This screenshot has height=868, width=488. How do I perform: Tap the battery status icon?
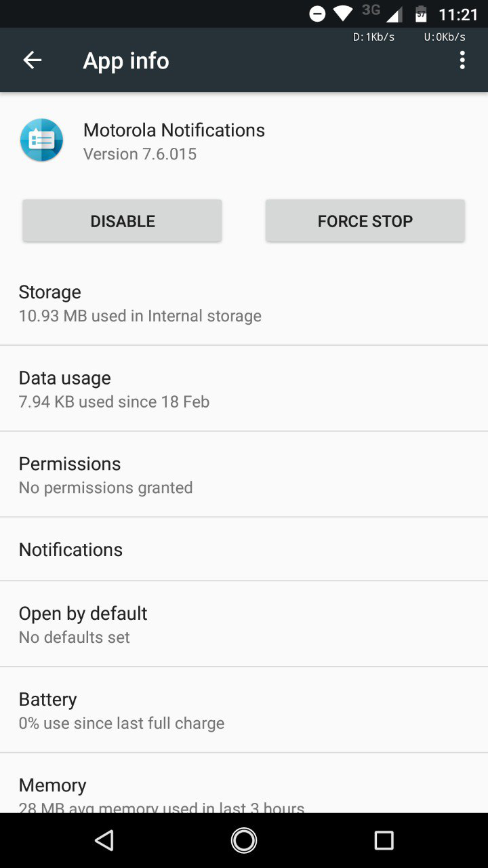(x=421, y=14)
